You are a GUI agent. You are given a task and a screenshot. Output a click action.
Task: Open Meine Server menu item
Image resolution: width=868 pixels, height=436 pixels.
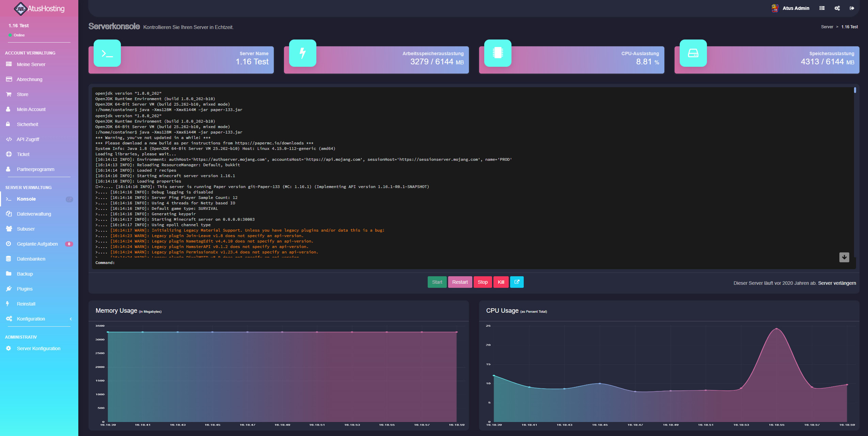[39, 64]
